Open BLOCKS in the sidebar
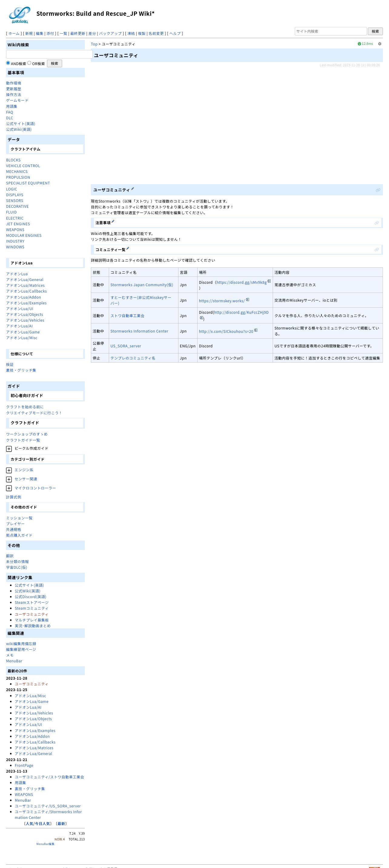Viewport: 389px width, 868px height. tap(13, 160)
